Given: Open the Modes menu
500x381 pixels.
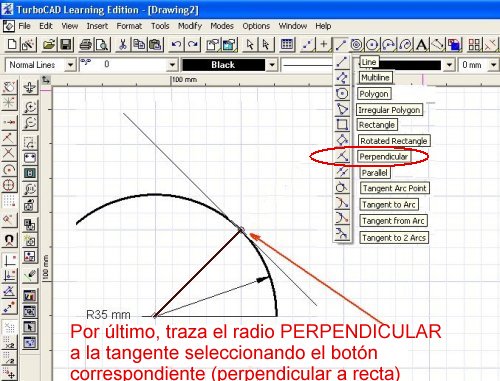Looking at the screenshot, I should point(222,26).
